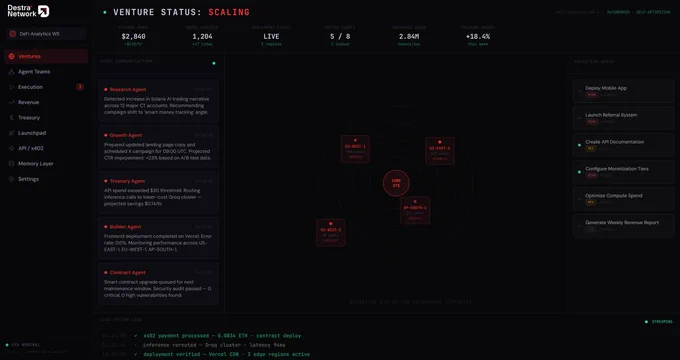Click the Destra Network arrow logo

point(43,11)
